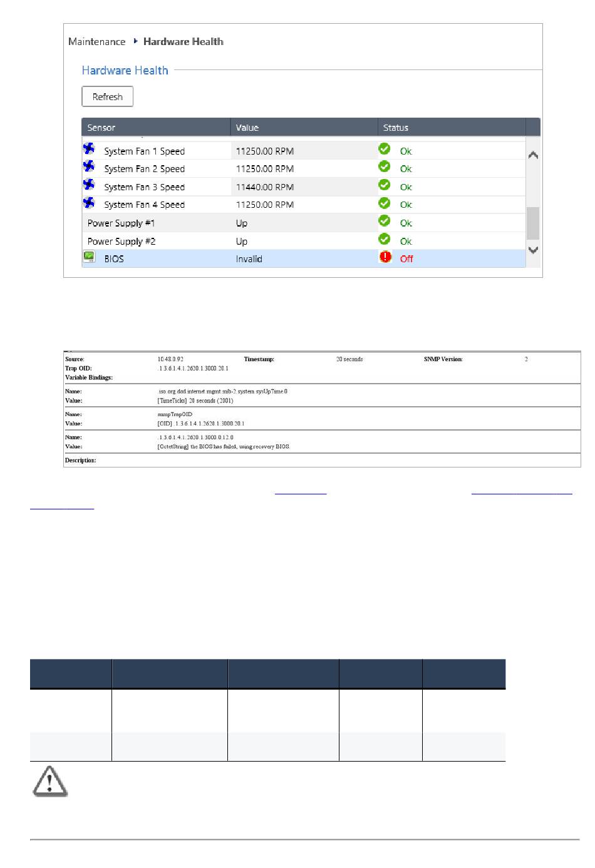595x868 pixels.
Task: Click the BIOS has failed OctetString value
Action: pos(224,447)
